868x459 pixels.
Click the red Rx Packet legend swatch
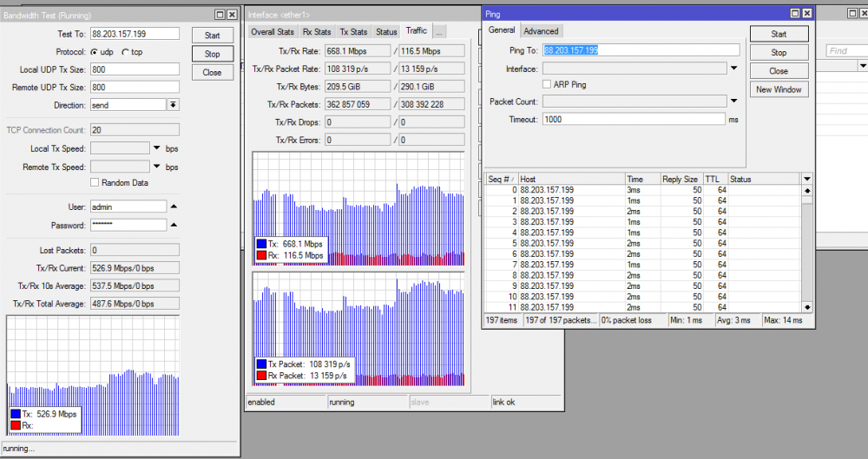(261, 376)
